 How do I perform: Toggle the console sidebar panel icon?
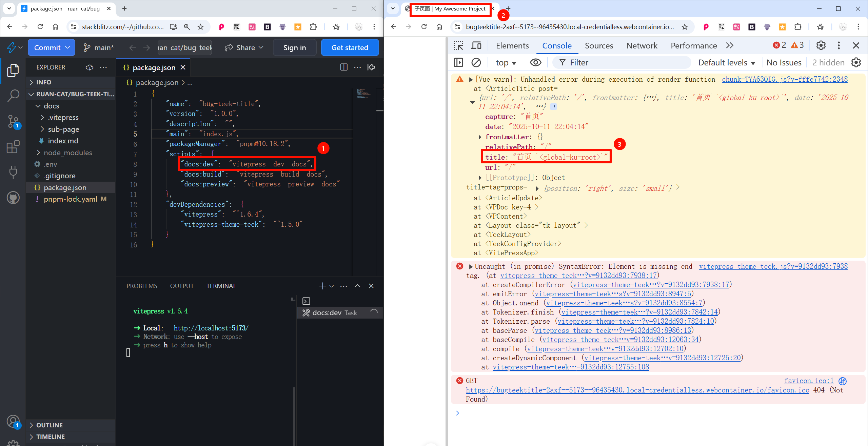click(x=458, y=63)
